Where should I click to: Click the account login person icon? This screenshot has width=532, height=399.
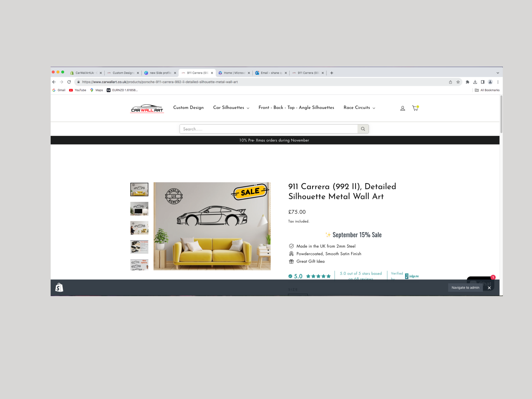[402, 108]
